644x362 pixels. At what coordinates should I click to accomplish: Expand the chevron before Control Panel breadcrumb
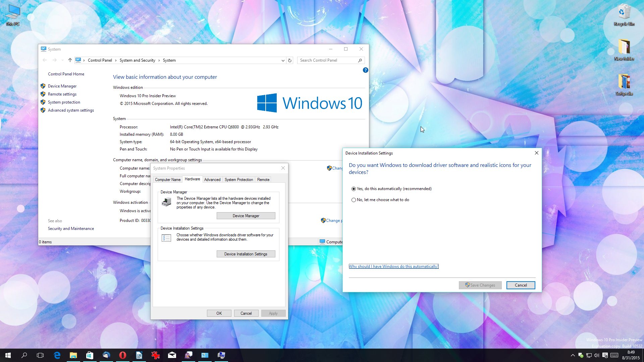click(84, 60)
